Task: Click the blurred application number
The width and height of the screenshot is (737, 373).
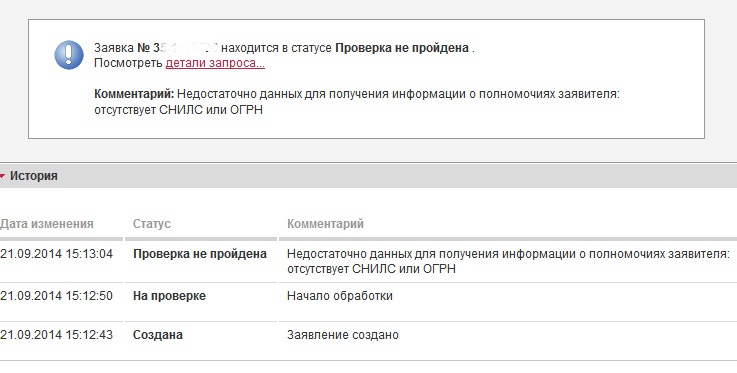Action: point(186,48)
